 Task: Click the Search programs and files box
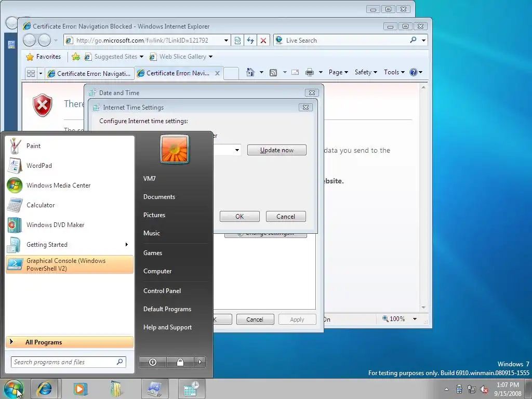coord(68,362)
